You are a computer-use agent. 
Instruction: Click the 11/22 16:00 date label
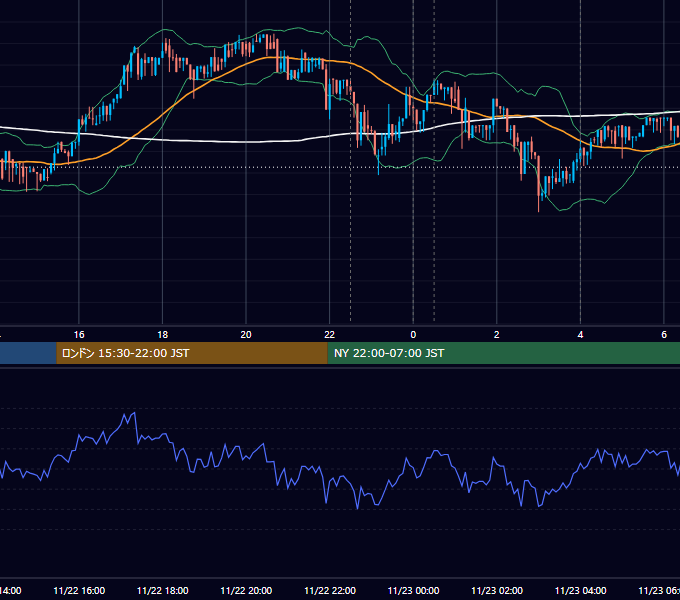79,591
